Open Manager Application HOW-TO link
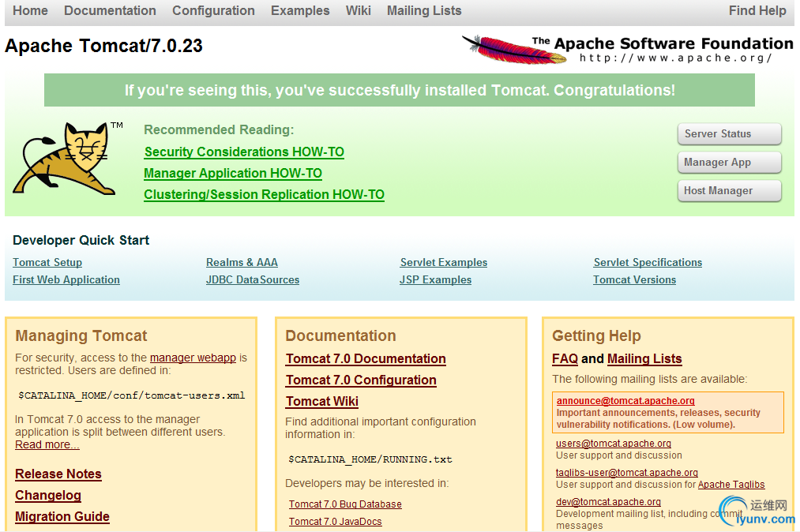800x532 pixels. coord(233,174)
